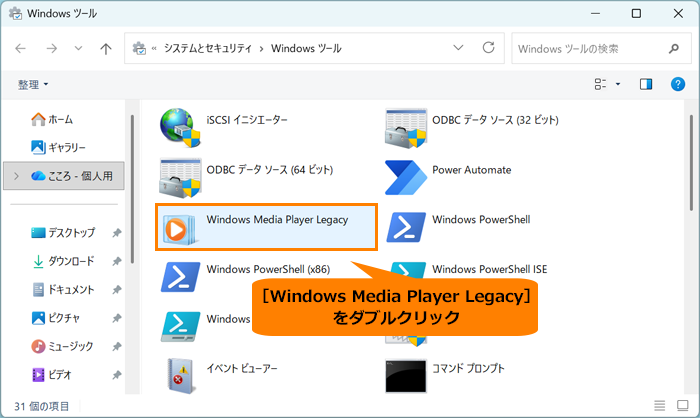Open ダウンロード quick access folder
This screenshot has height=418, width=700.
click(x=63, y=261)
